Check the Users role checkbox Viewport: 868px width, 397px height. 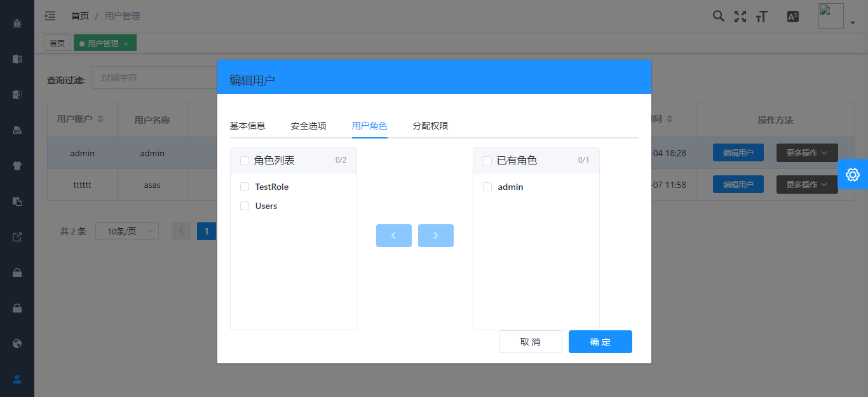(245, 206)
